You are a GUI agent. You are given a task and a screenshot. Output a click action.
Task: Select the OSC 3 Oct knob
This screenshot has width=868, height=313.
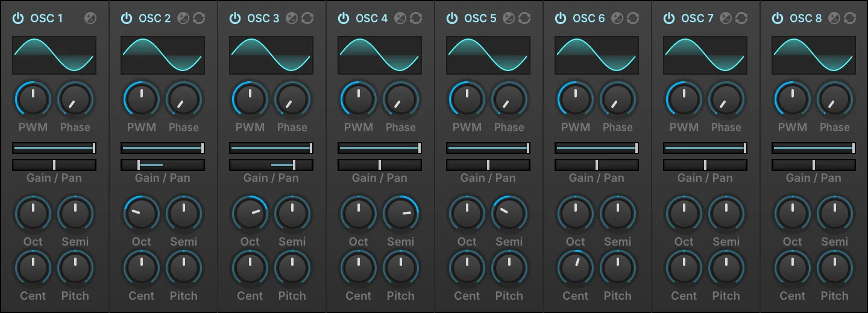click(x=250, y=213)
